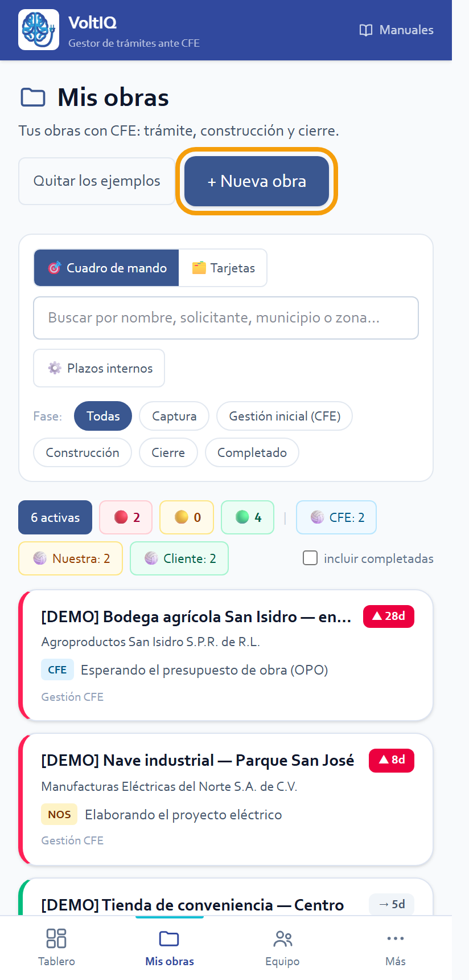Switch to the Tarjetas view tab

click(223, 268)
